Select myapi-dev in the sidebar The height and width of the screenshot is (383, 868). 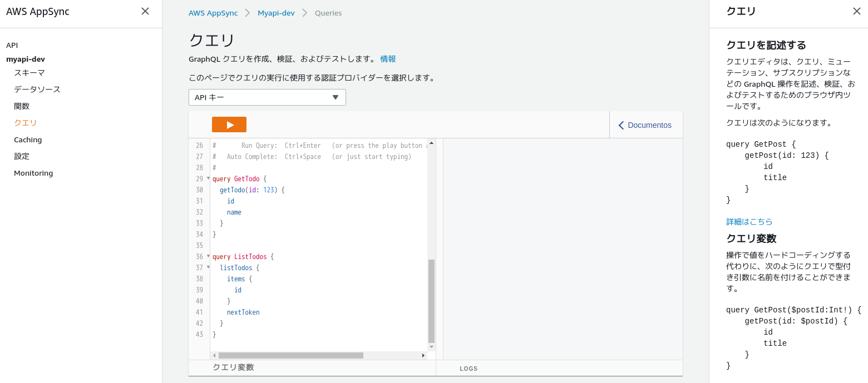coord(26,59)
